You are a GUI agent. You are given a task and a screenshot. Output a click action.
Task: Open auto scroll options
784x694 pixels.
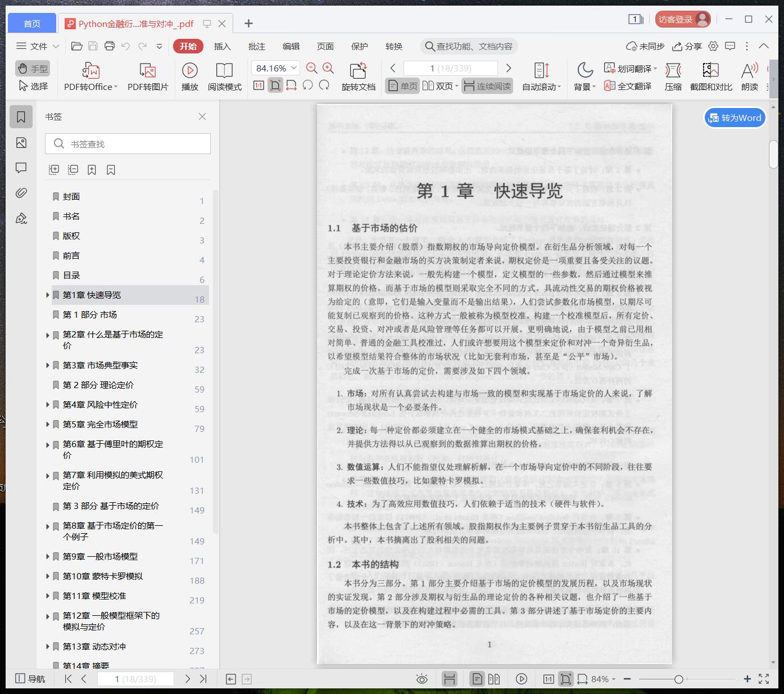point(541,77)
